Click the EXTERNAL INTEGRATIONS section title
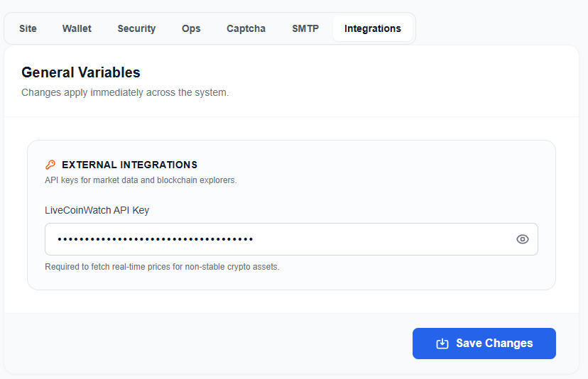Image resolution: width=588 pixels, height=379 pixels. pyautogui.click(x=129, y=165)
